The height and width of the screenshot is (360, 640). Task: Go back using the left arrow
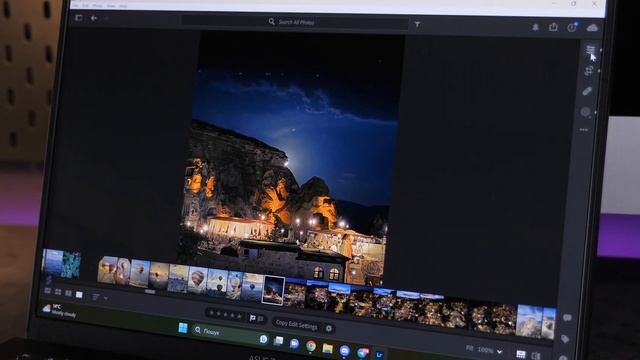point(94,18)
